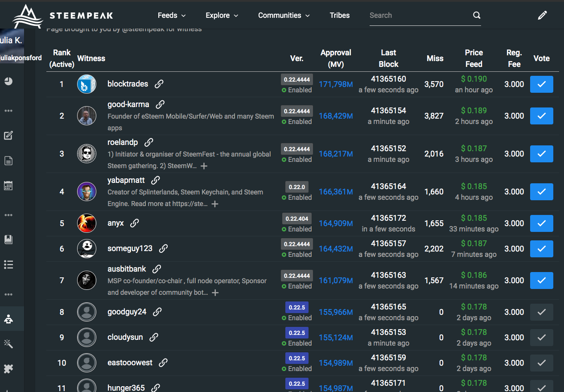The height and width of the screenshot is (392, 564).
Task: Open goodguy24 witness profile name
Action: point(127,312)
